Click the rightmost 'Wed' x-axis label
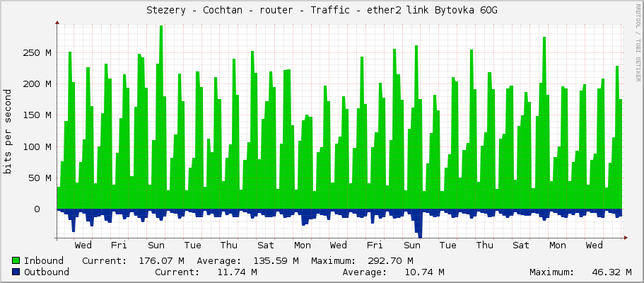The height and width of the screenshot is (283, 644). 595,246
